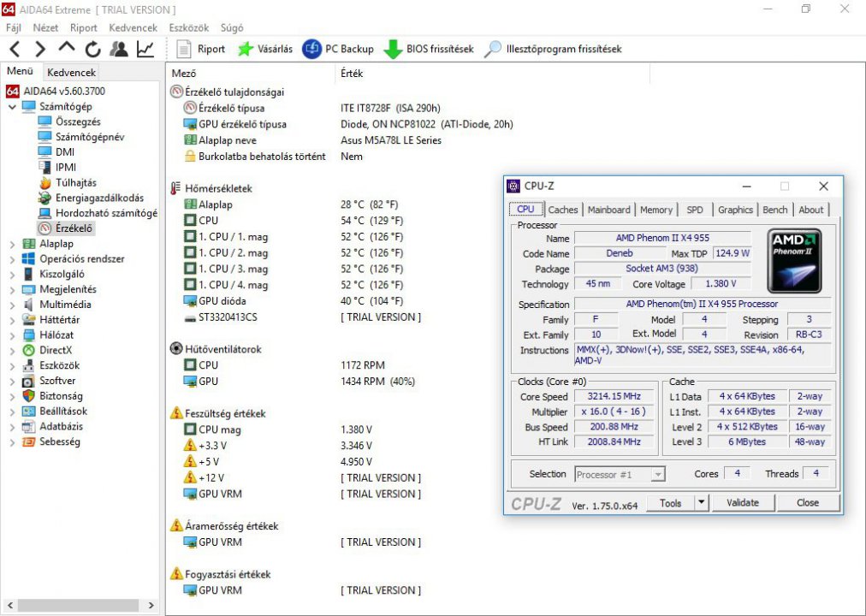The width and height of the screenshot is (866, 616).
Task: Click the Adatbázis tree item icon
Action: 29,427
